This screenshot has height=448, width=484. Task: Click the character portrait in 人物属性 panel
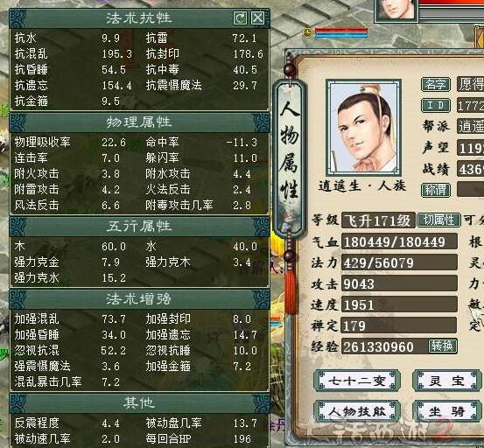coord(363,128)
